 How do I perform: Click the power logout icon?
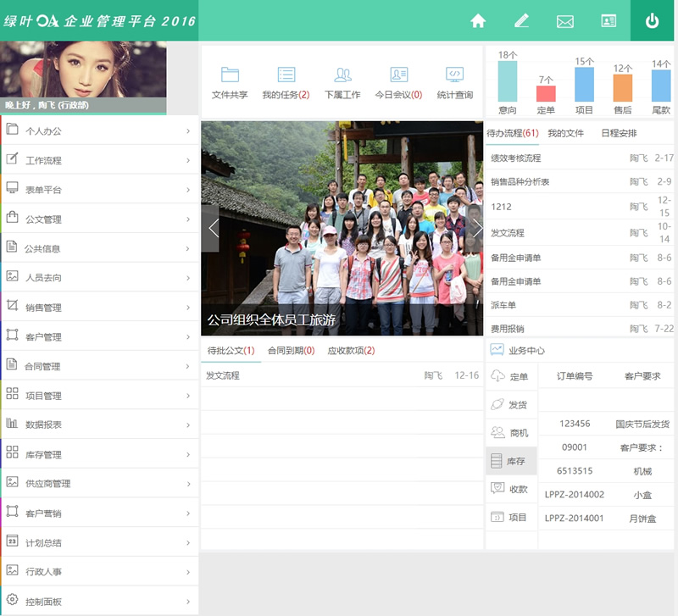[x=652, y=21]
